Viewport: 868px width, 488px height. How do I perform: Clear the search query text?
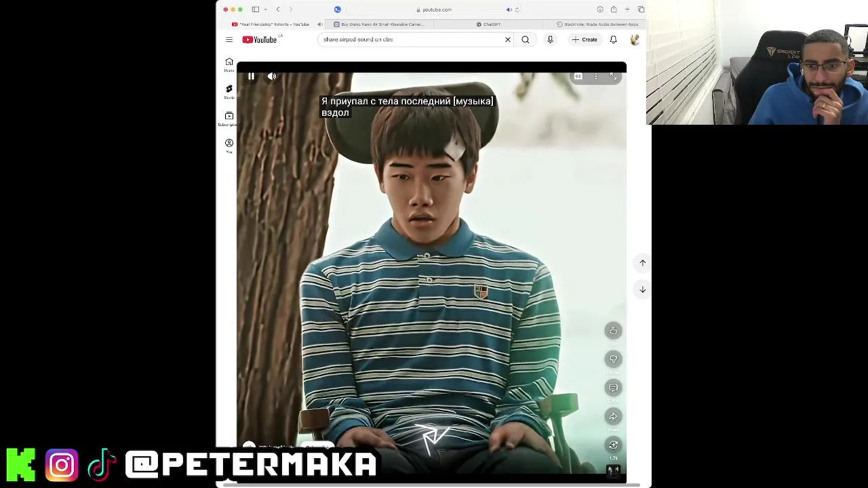[x=508, y=40]
